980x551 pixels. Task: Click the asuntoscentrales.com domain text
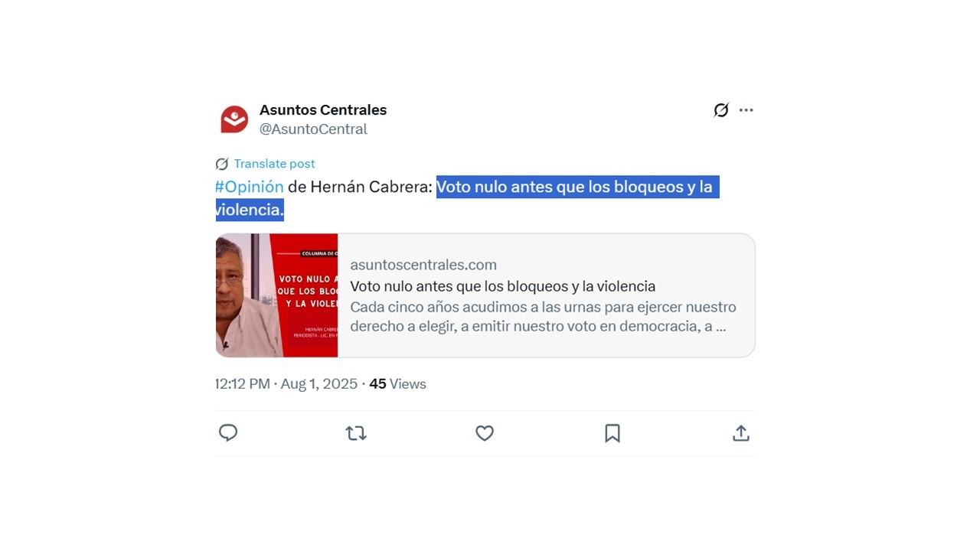pyautogui.click(x=423, y=265)
